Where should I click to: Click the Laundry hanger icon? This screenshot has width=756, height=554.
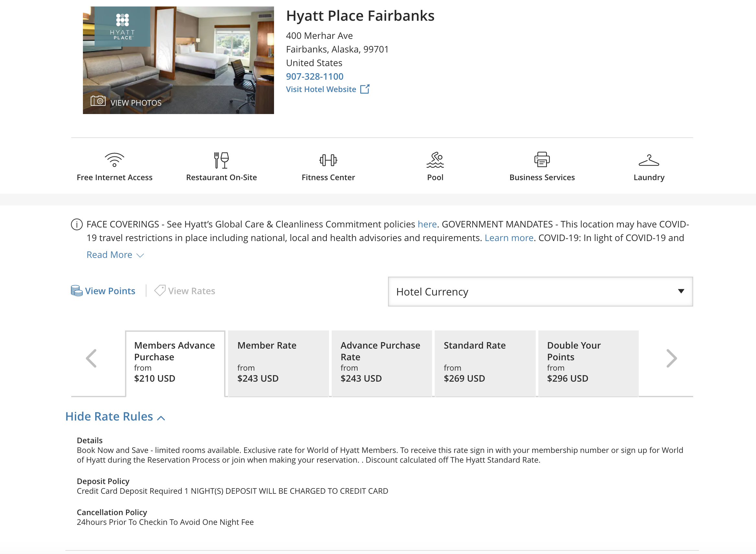(x=649, y=160)
